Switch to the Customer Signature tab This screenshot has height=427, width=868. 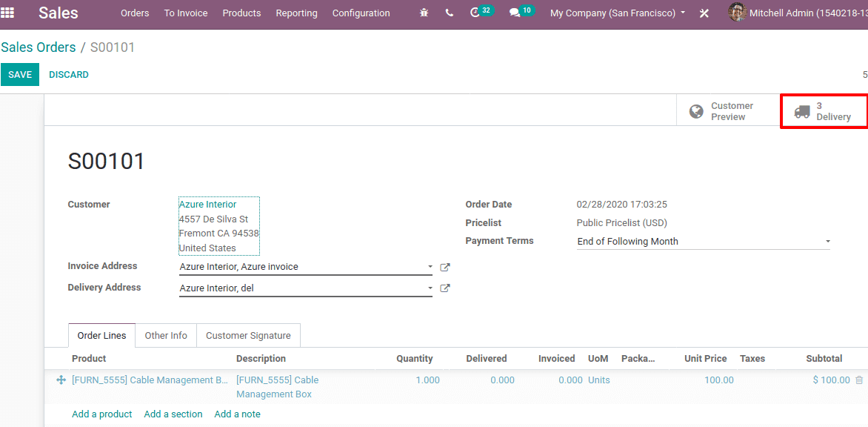coord(248,336)
